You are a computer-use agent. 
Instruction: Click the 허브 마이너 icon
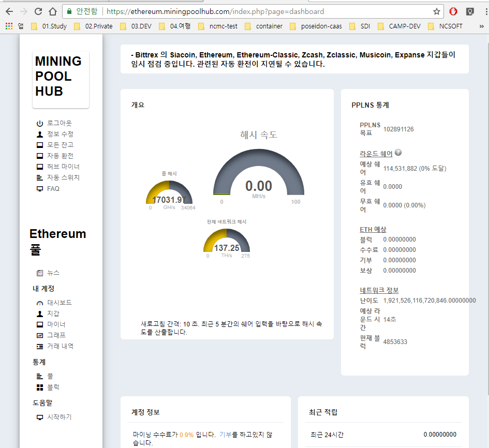tap(40, 167)
